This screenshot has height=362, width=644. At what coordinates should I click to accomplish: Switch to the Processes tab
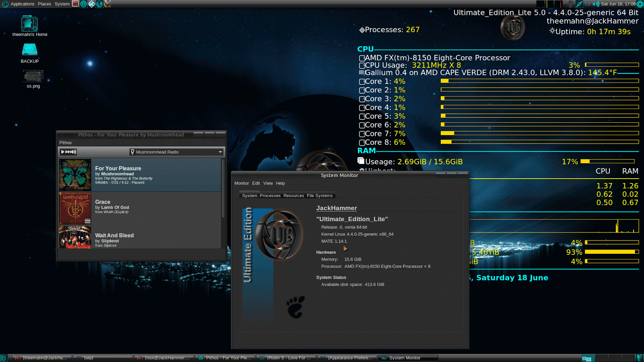(x=270, y=196)
